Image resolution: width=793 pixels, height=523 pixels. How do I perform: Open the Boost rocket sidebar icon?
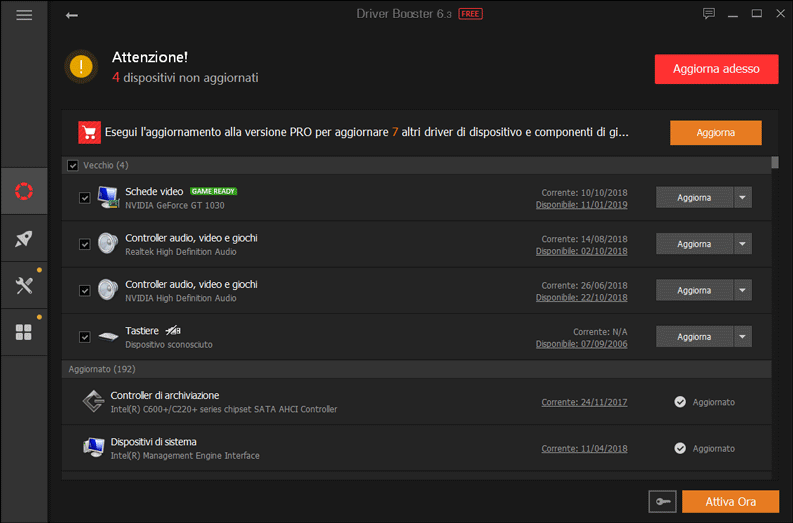(24, 239)
